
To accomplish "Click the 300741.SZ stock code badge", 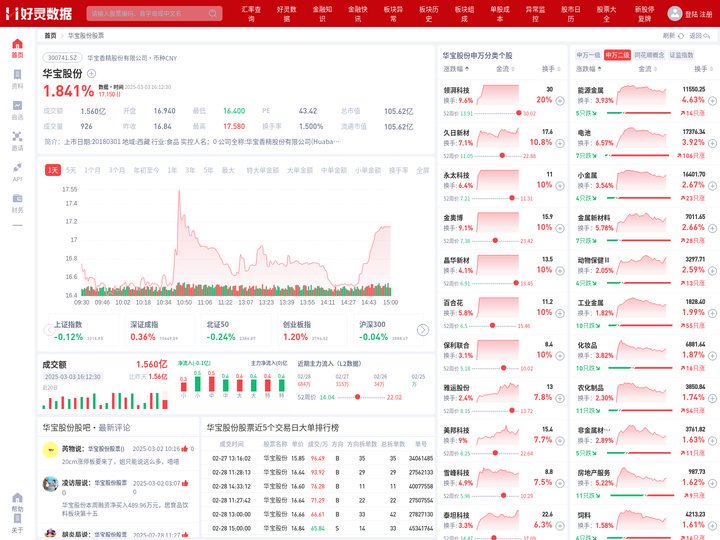I will point(62,58).
